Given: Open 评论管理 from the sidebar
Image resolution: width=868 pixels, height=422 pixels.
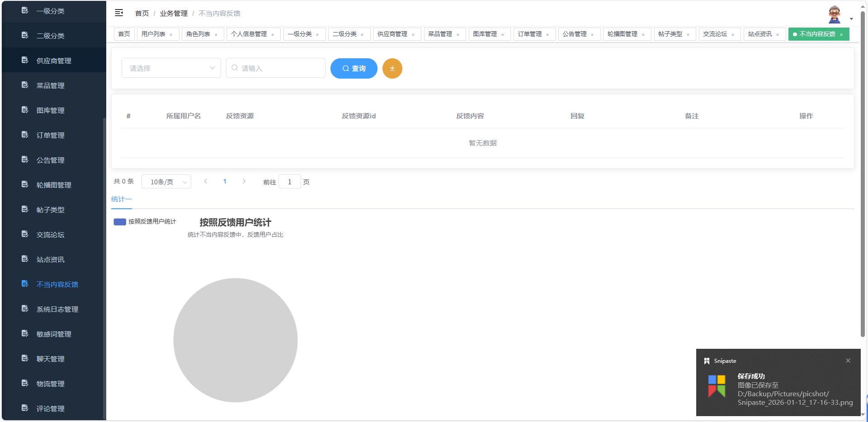Looking at the screenshot, I should click(x=50, y=408).
